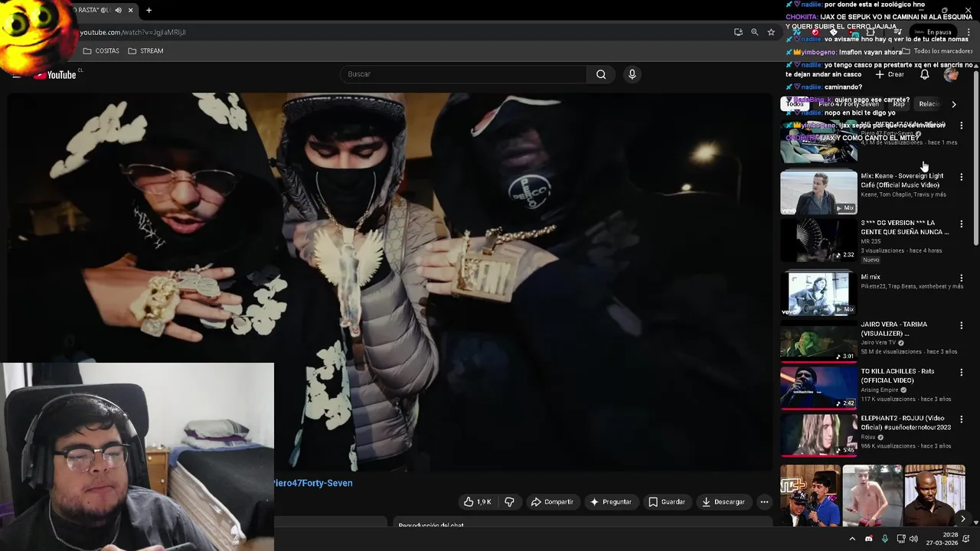Screen dimensions: 980x551
Task: Open the STREAM bookmarks folder
Action: [145, 51]
